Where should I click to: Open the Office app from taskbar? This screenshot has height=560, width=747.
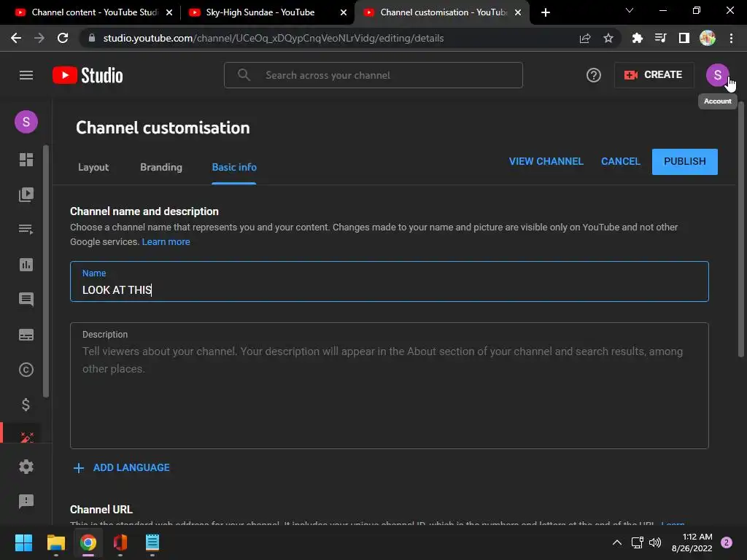pyautogui.click(x=120, y=542)
